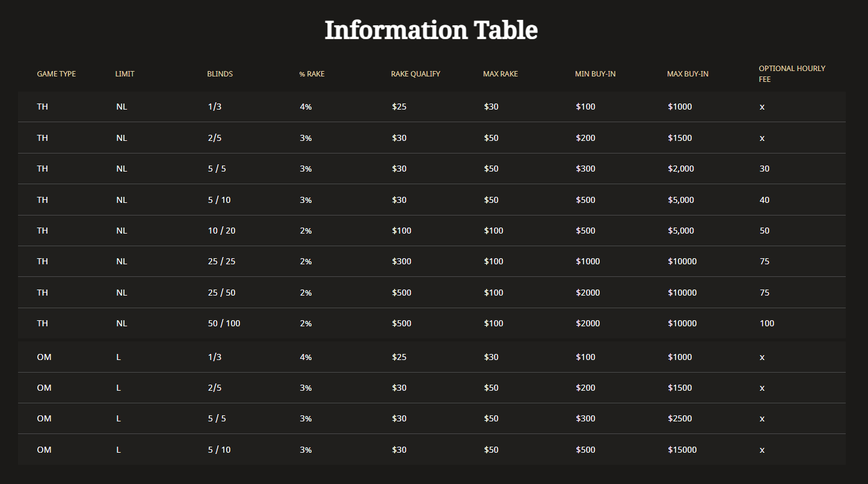Click the 25 / 50 blinds cell
The height and width of the screenshot is (484, 868).
click(221, 293)
